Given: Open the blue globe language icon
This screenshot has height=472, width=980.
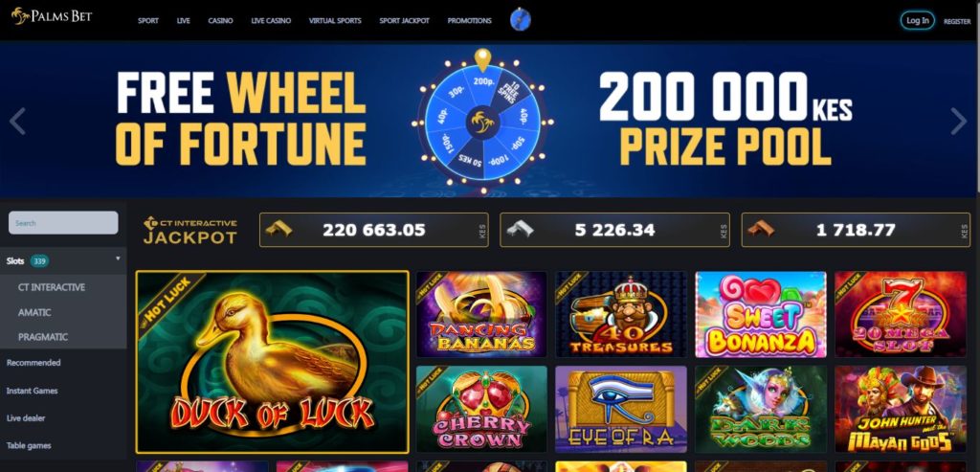Looking at the screenshot, I should pos(520,20).
